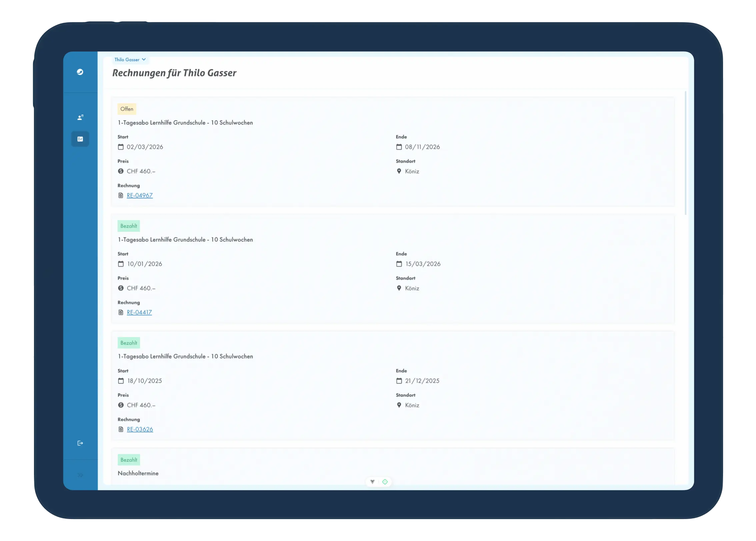Click the green component inspector target icon
The width and height of the screenshot is (756, 541).
pyautogui.click(x=385, y=482)
